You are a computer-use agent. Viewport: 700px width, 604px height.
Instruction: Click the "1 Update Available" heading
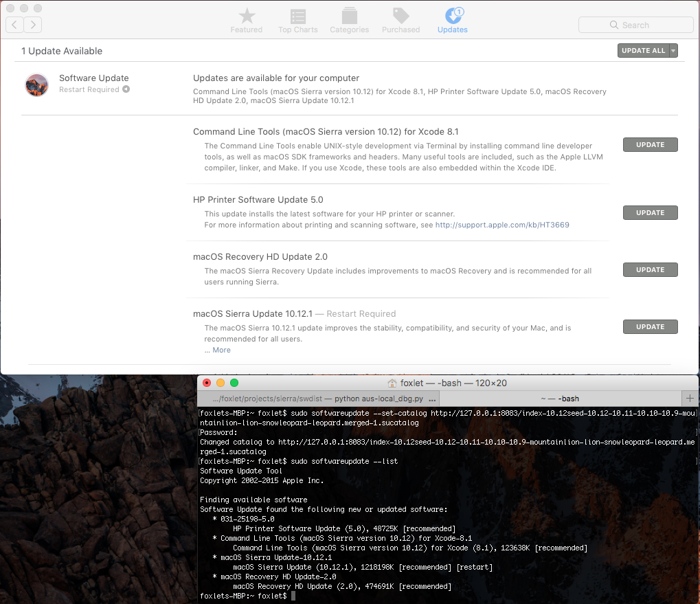pyautogui.click(x=62, y=51)
